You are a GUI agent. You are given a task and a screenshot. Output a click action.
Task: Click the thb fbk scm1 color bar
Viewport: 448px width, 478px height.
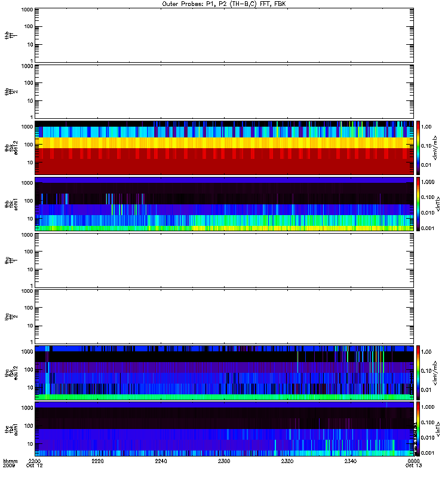[418, 204]
